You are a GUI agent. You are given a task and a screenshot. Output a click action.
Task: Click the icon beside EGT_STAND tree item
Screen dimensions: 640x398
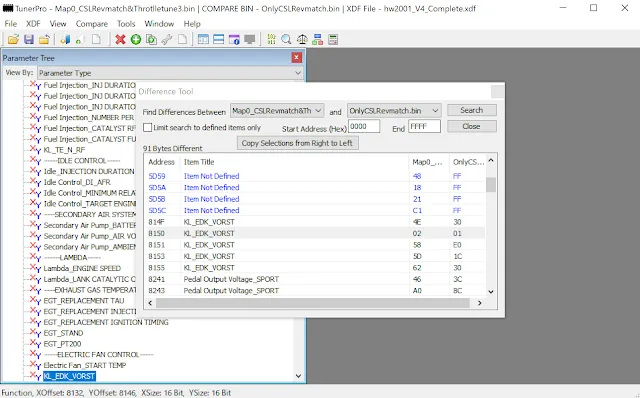click(36, 333)
